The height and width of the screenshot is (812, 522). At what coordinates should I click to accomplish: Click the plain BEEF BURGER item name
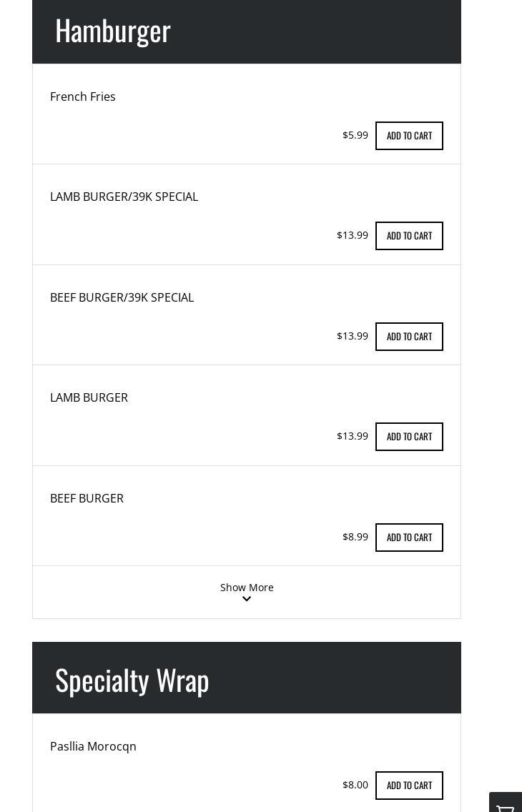[x=87, y=498]
